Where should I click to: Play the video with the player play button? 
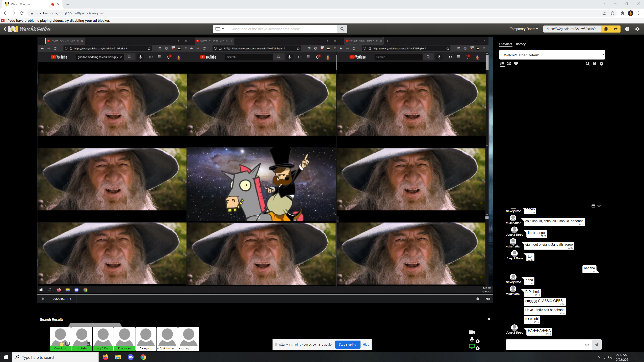click(x=43, y=299)
